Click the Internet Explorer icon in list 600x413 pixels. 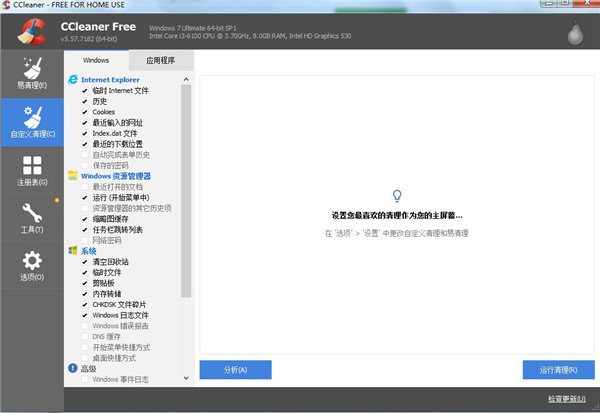point(73,79)
